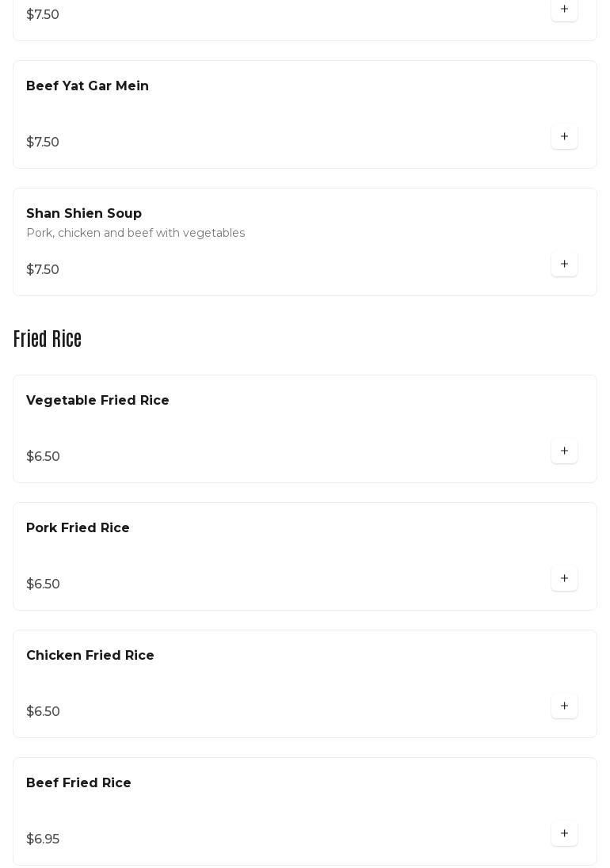The width and height of the screenshot is (610, 868).
Task: Click the Pork Fried Rice item name
Action: point(78,528)
